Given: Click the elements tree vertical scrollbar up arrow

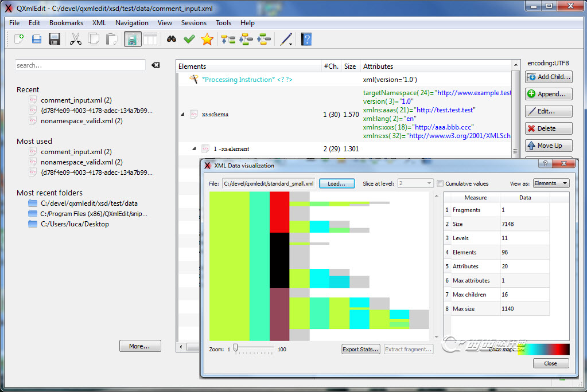Looking at the screenshot, I should pos(516,65).
